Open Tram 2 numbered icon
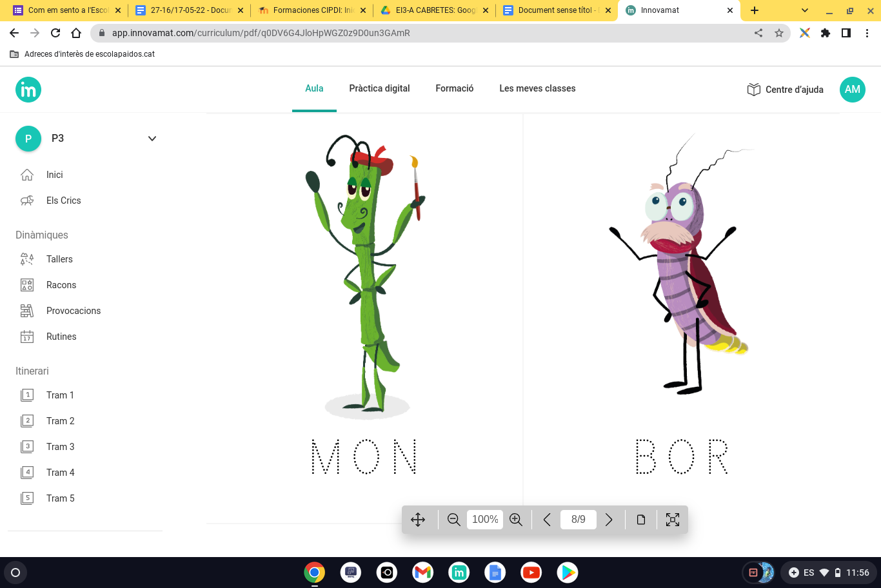 (27, 421)
